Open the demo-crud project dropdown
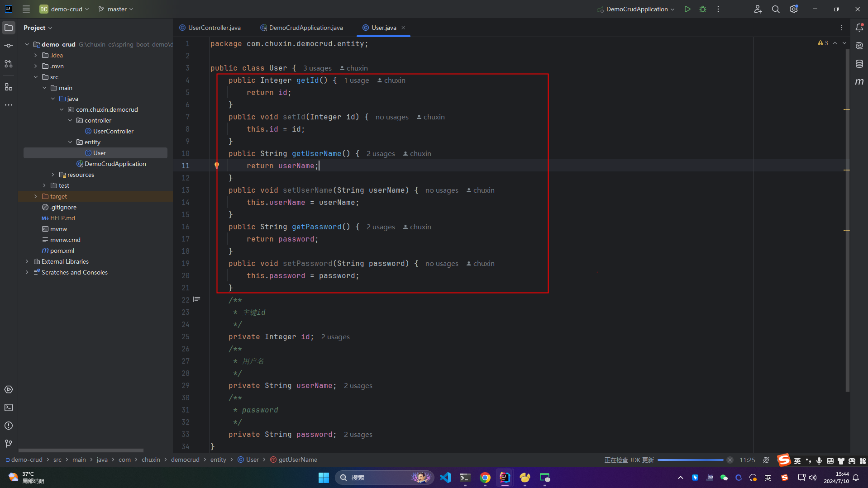The height and width of the screenshot is (488, 868). (x=64, y=9)
